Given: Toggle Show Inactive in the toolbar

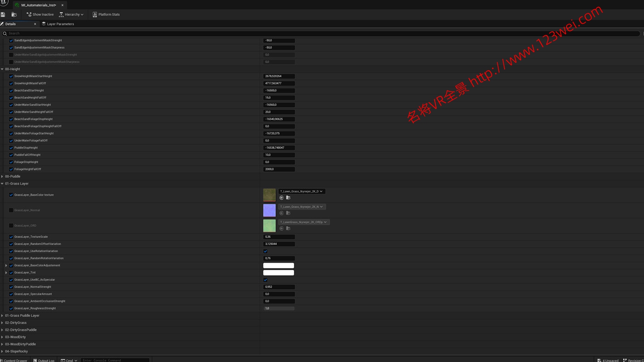Looking at the screenshot, I should click(40, 15).
